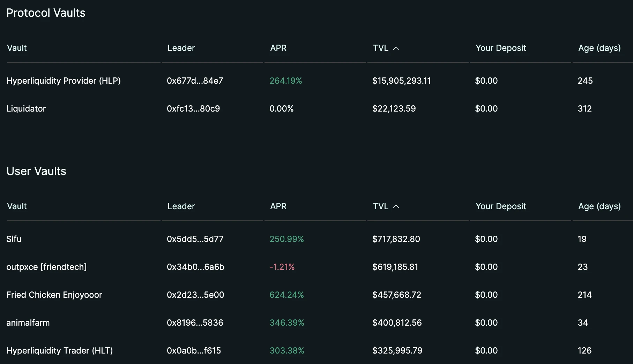Click leader address 0x677d...84e7
The height and width of the screenshot is (364, 633).
click(x=195, y=81)
